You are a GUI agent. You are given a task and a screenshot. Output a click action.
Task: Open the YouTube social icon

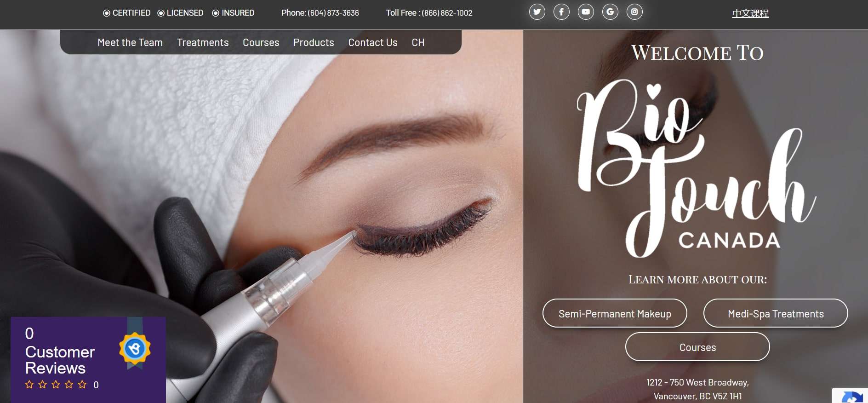pos(586,12)
